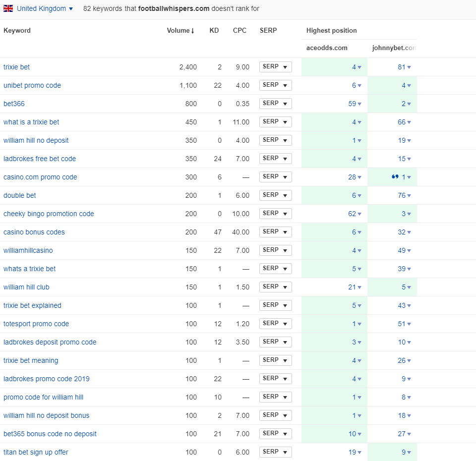Image resolution: width=476 pixels, height=461 pixels.
Task: Open 'ladbrokes promo code 2019' keyword
Action: click(x=47, y=379)
